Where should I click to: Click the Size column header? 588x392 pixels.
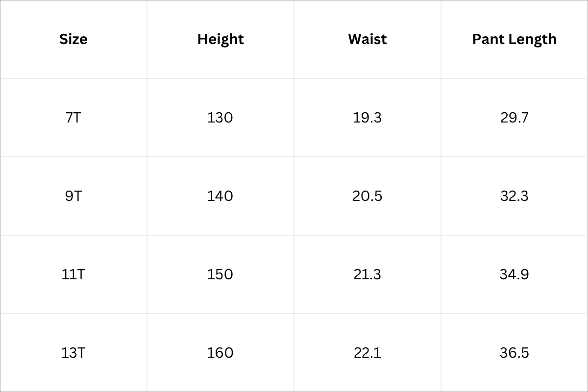point(73,39)
